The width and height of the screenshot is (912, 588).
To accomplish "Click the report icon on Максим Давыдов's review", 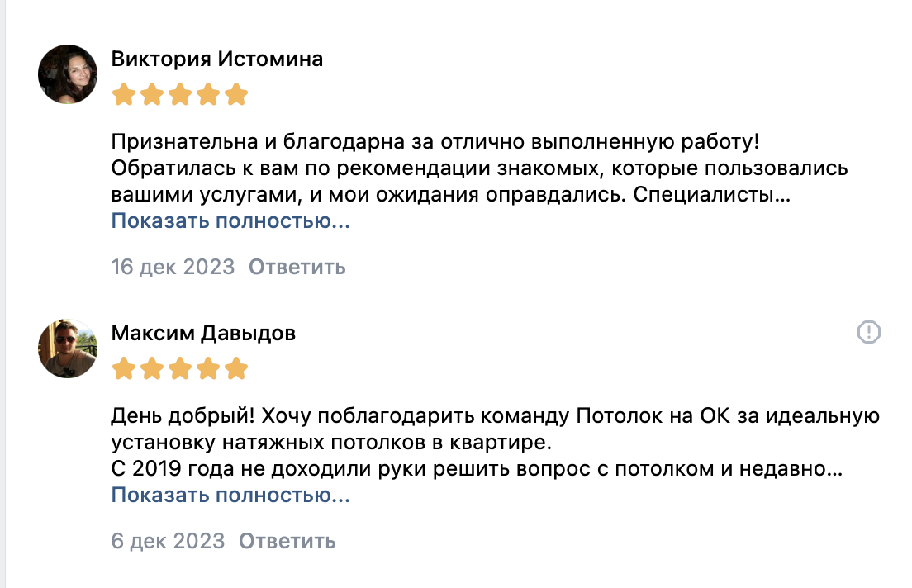I will pos(869,333).
